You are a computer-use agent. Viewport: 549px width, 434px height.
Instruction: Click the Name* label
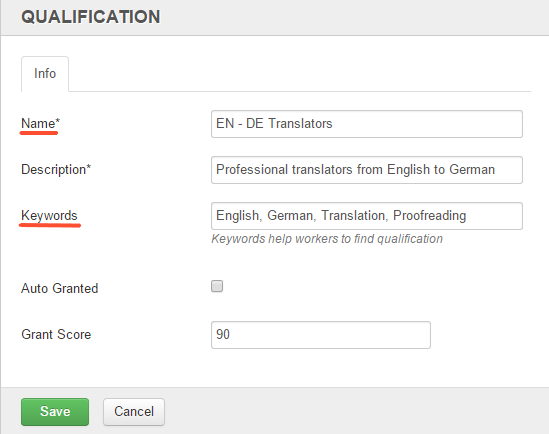click(x=41, y=124)
